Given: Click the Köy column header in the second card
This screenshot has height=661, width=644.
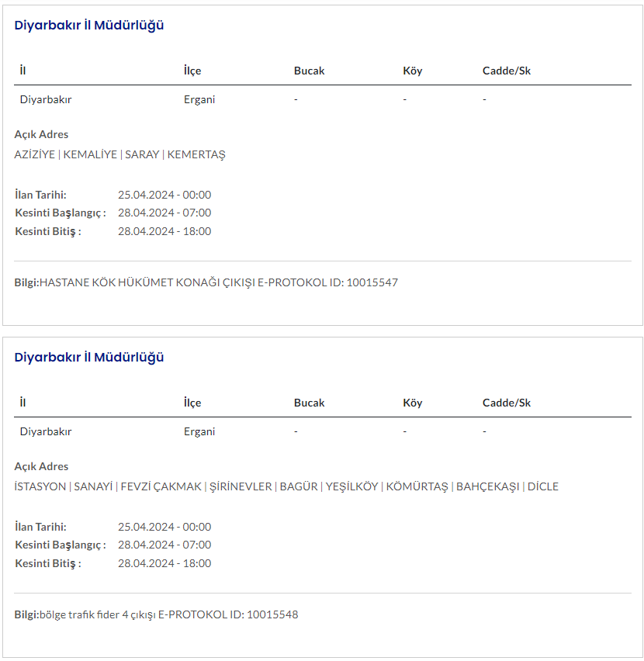Looking at the screenshot, I should click(x=413, y=403).
